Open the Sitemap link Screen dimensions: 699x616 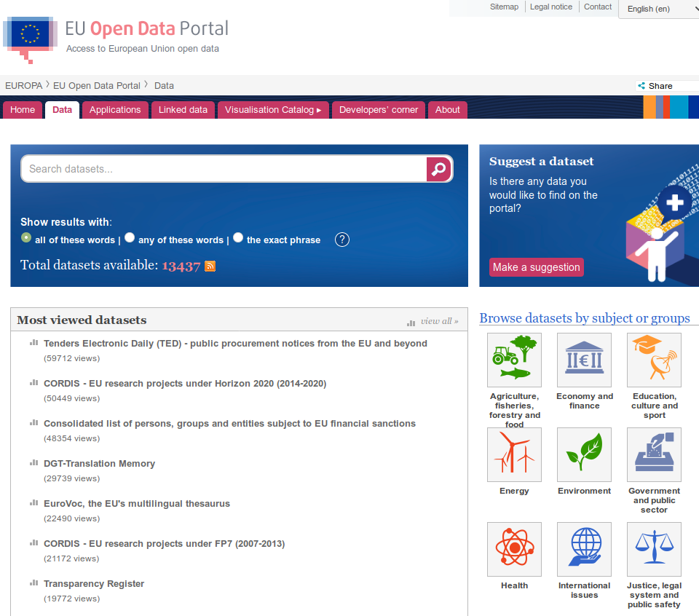(504, 7)
